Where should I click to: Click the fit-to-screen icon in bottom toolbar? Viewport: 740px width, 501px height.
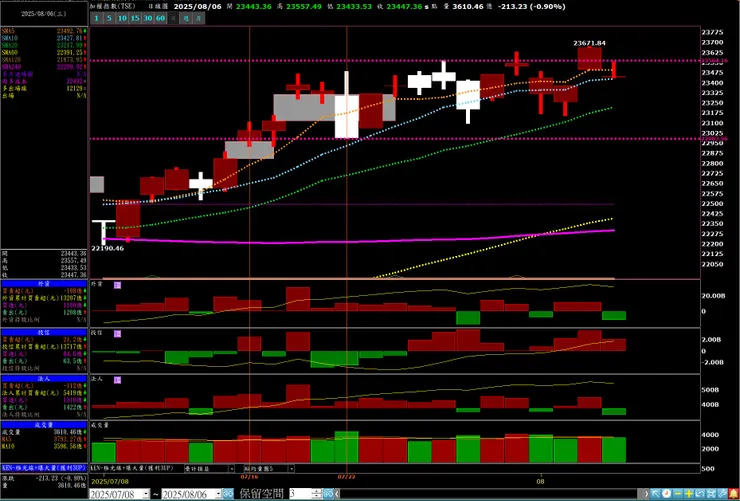click(x=711, y=494)
